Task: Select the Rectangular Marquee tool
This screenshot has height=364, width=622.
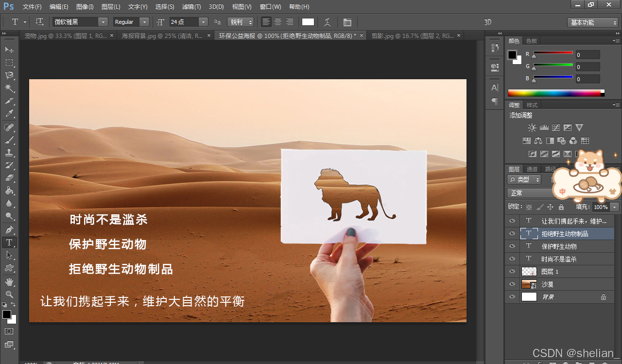Action: point(9,62)
